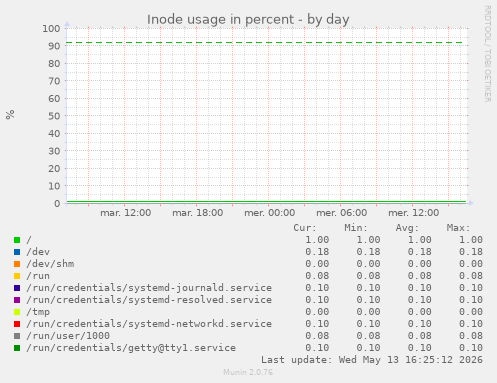Click the 'Cur:' column header
Screen dimensions: 497x383
coord(305,228)
